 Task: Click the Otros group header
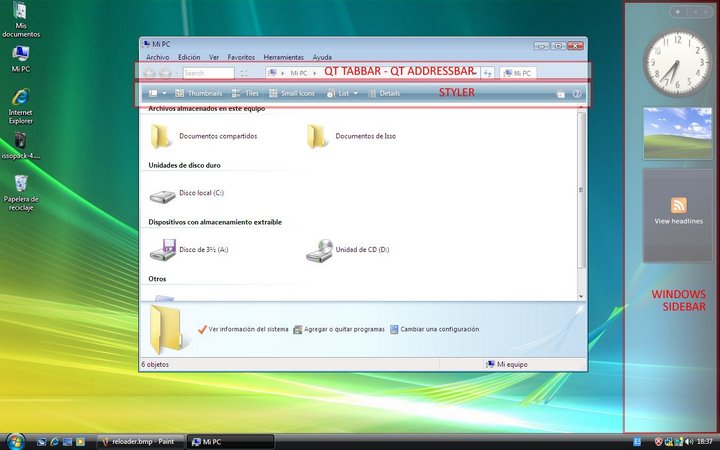(157, 279)
